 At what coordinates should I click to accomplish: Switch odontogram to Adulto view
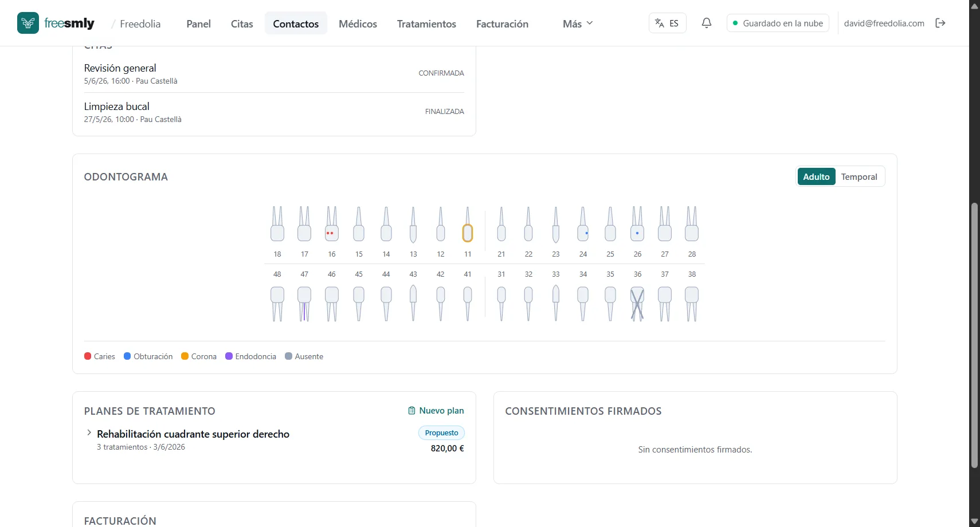pos(816,176)
